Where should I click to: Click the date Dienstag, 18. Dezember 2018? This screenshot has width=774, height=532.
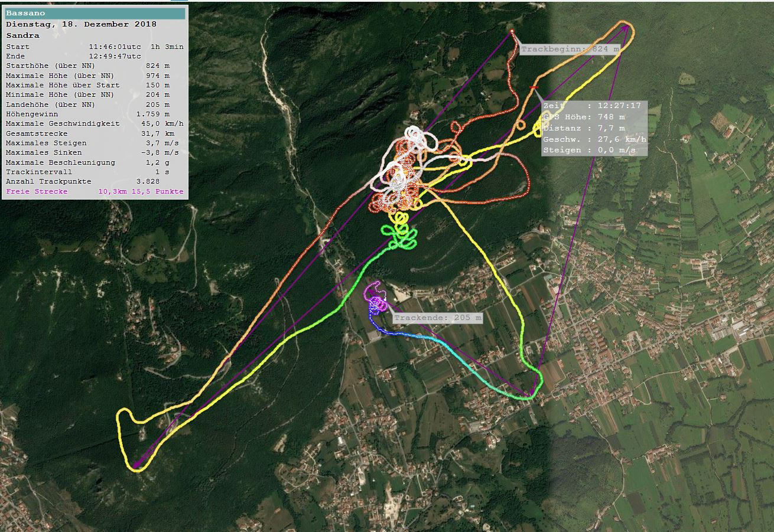(x=81, y=24)
